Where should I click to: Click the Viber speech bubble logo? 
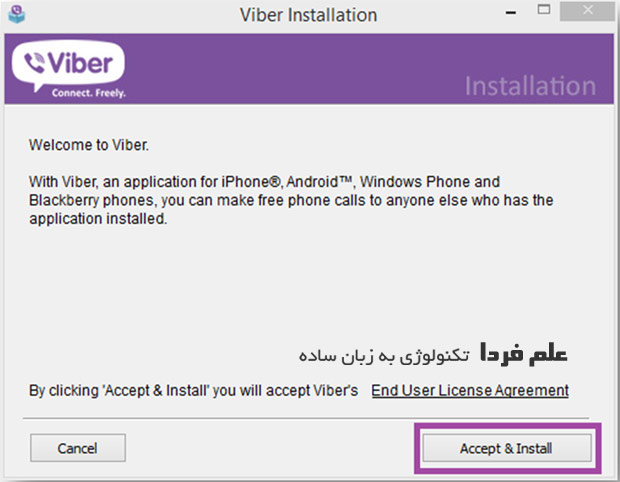point(68,63)
